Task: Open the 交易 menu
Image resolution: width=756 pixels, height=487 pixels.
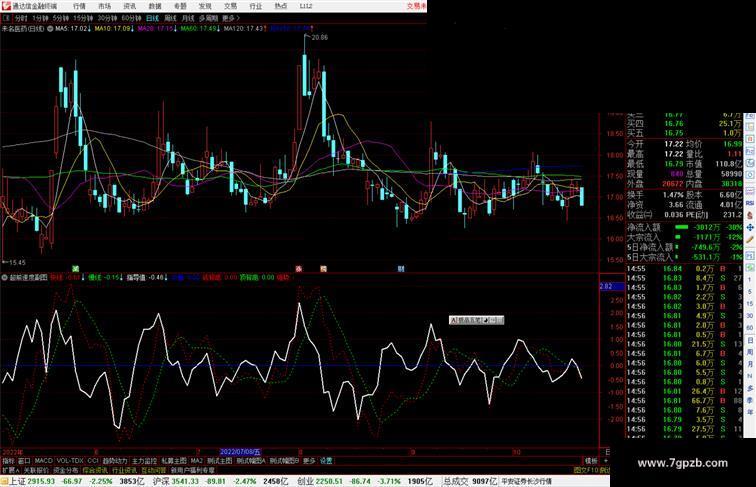Action: click(x=230, y=6)
